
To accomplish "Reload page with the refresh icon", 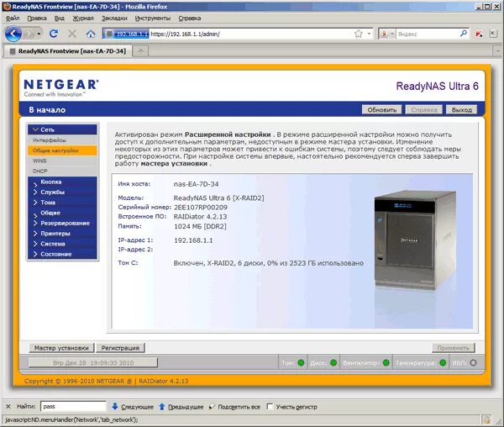I will (x=54, y=34).
